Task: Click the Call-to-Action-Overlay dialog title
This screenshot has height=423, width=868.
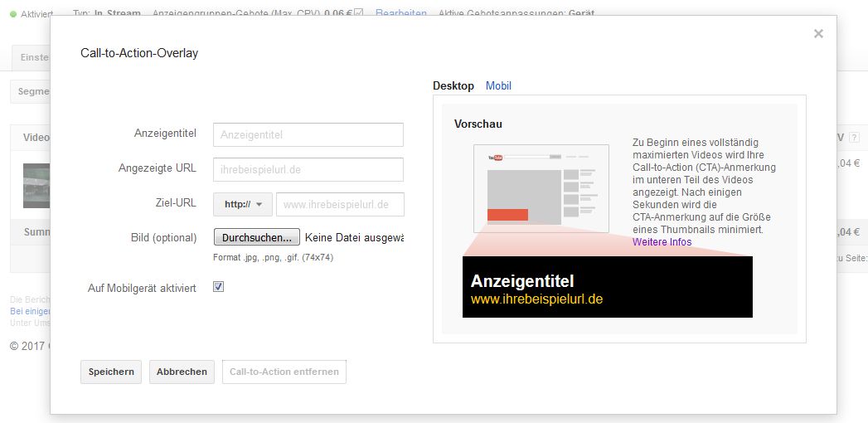Action: point(139,54)
